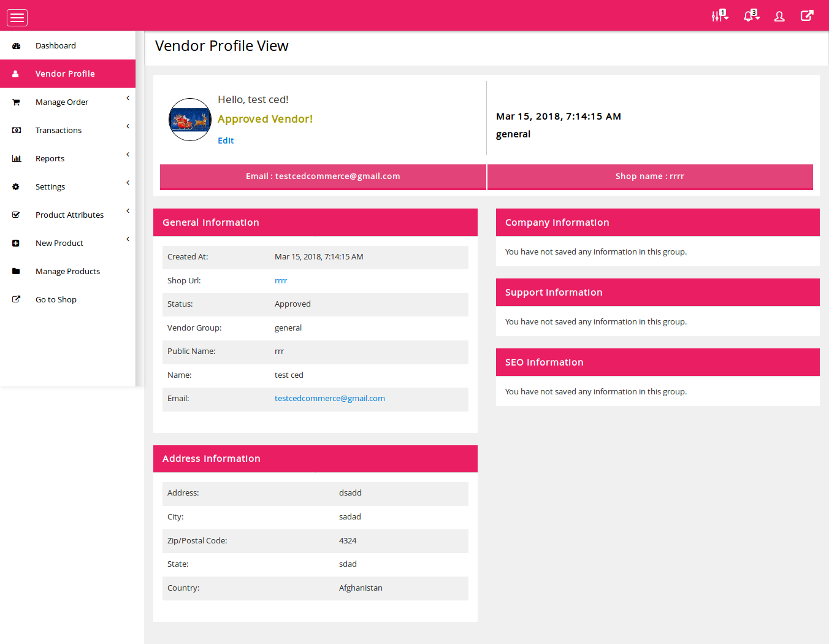Click the hamburger menu toggle button
The height and width of the screenshot is (644, 829).
17,18
